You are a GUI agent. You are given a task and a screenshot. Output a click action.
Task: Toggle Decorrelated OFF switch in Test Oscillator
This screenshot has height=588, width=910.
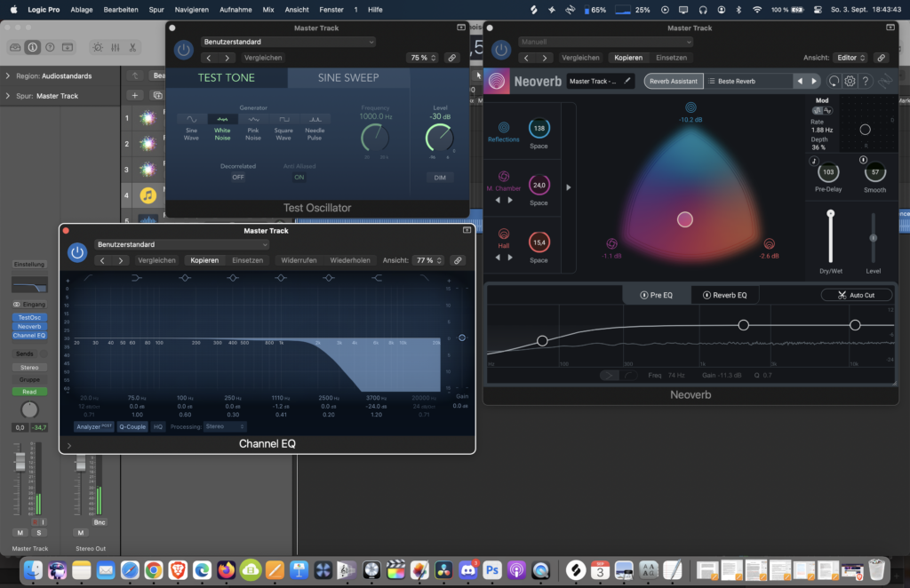[238, 178]
